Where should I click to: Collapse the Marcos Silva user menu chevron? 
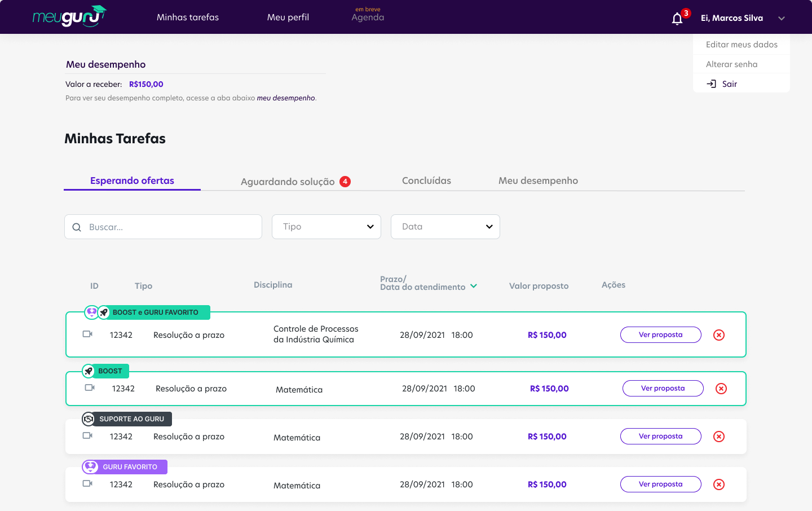(x=782, y=19)
